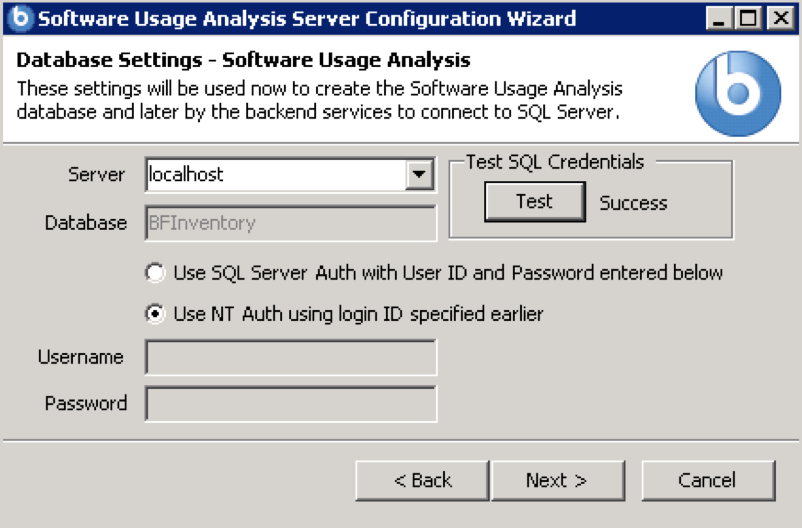
Task: Click the Password text field
Action: pyautogui.click(x=290, y=404)
